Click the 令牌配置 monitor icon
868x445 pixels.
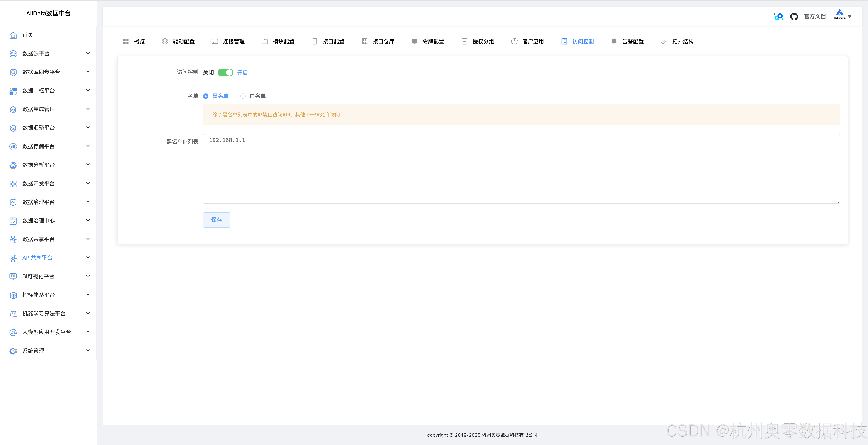click(x=414, y=41)
